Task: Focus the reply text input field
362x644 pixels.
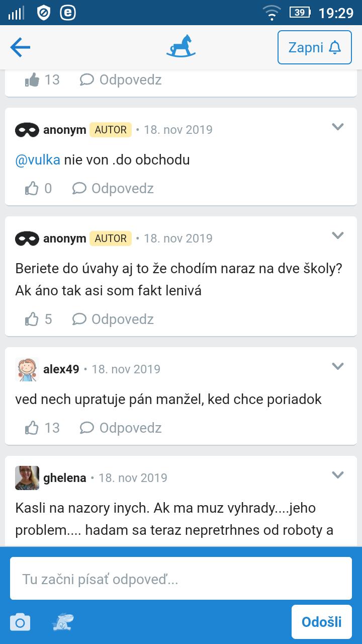Action: pos(181,579)
